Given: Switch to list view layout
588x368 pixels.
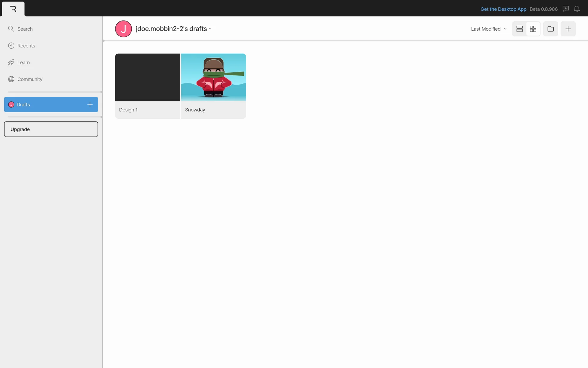Looking at the screenshot, I should tap(519, 29).
